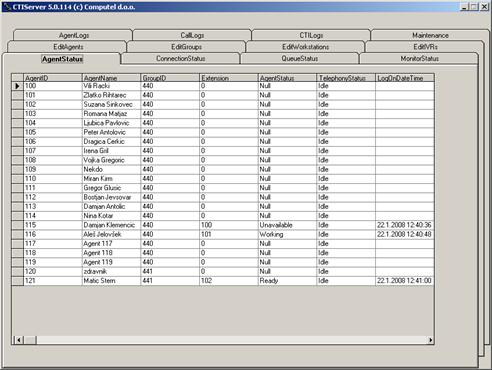Click the left scroll arrow of the grid

click(x=18, y=340)
